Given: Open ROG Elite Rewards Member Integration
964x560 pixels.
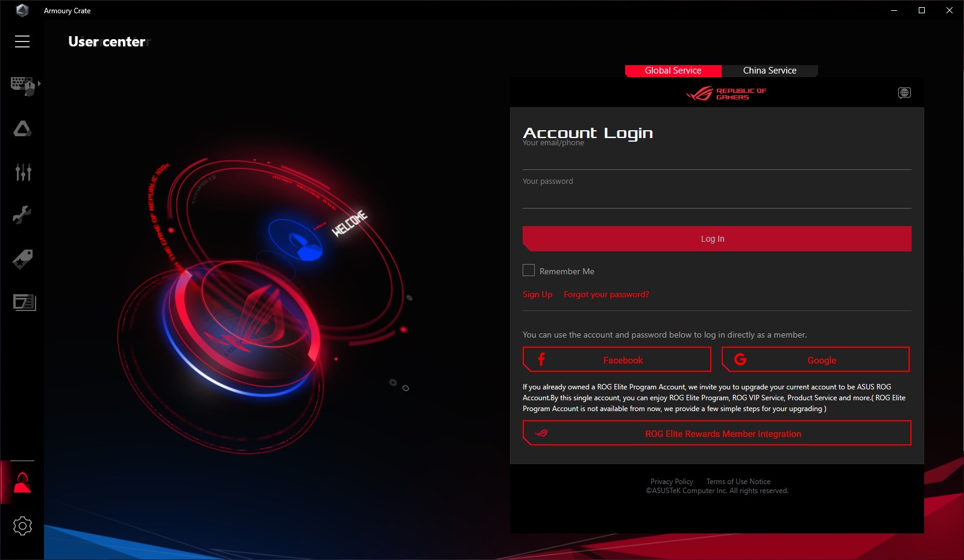Looking at the screenshot, I should click(717, 433).
